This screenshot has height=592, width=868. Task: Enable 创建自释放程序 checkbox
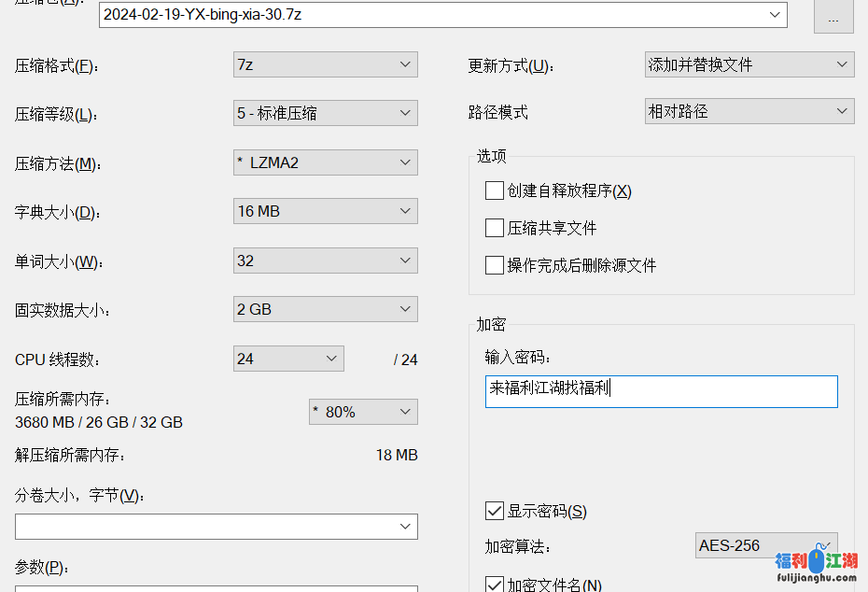point(495,190)
